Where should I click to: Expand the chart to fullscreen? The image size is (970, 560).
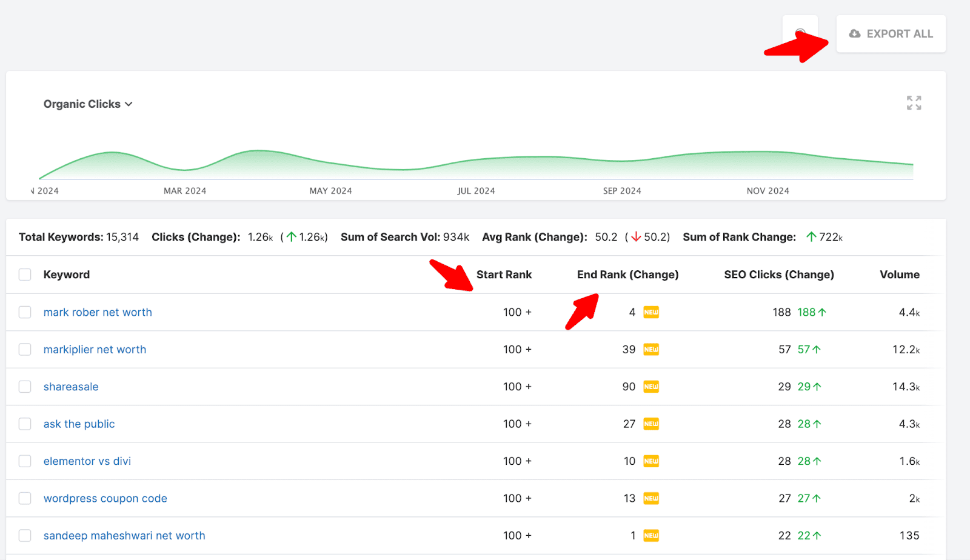point(914,103)
